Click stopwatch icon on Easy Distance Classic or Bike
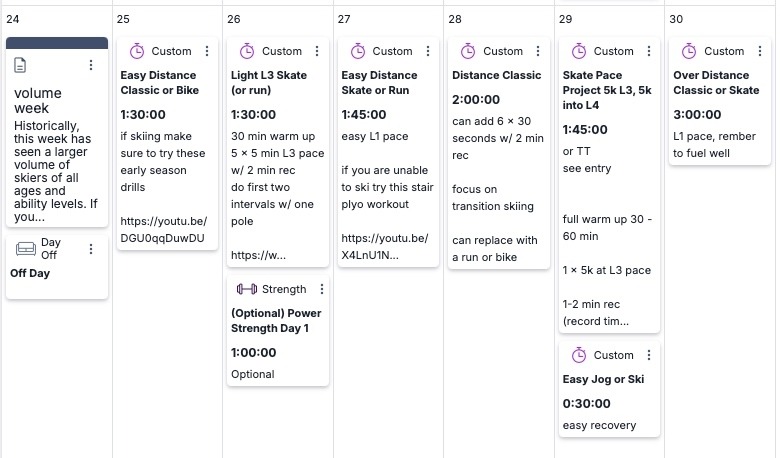This screenshot has width=780, height=458. click(x=137, y=51)
